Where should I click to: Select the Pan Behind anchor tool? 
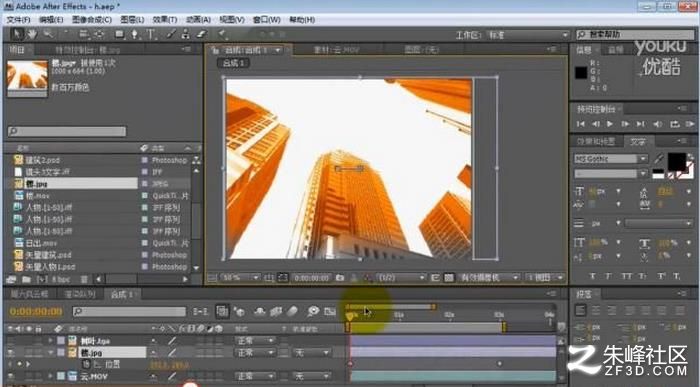(99, 34)
